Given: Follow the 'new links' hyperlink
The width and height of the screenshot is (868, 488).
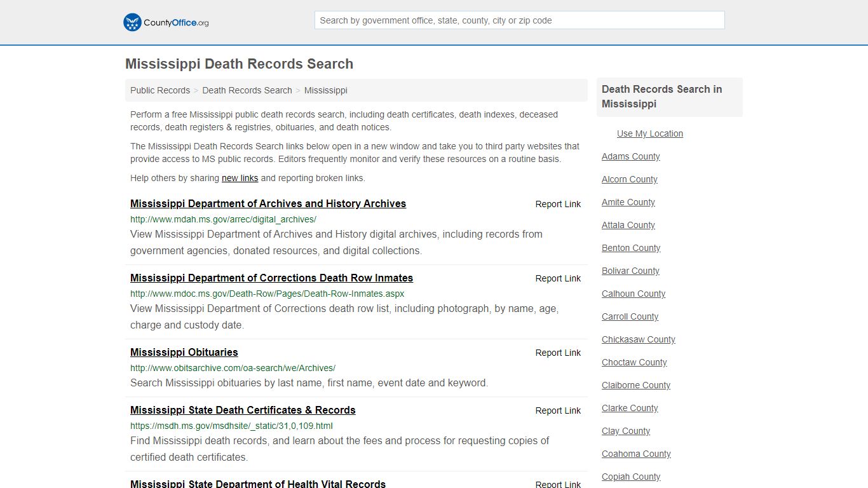Looking at the screenshot, I should 240,178.
